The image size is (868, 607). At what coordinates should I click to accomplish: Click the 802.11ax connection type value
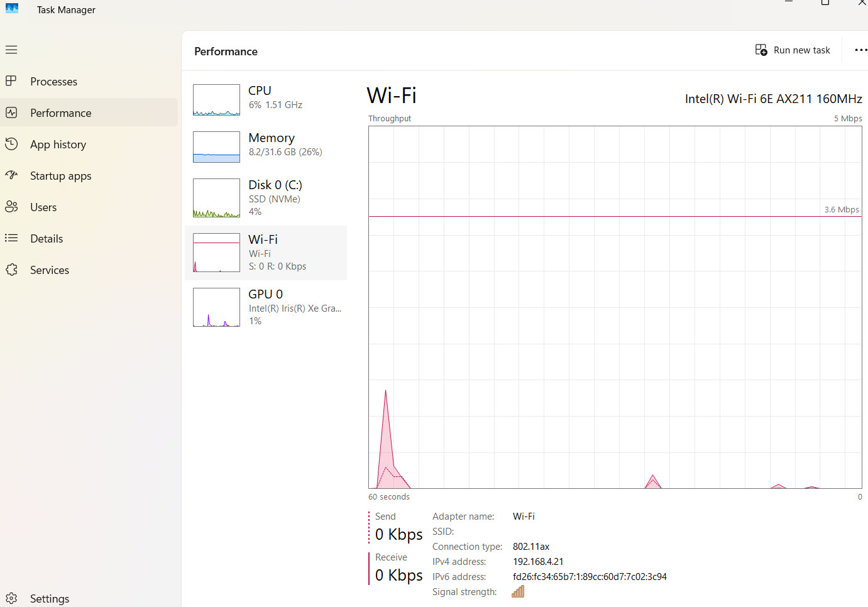[531, 547]
